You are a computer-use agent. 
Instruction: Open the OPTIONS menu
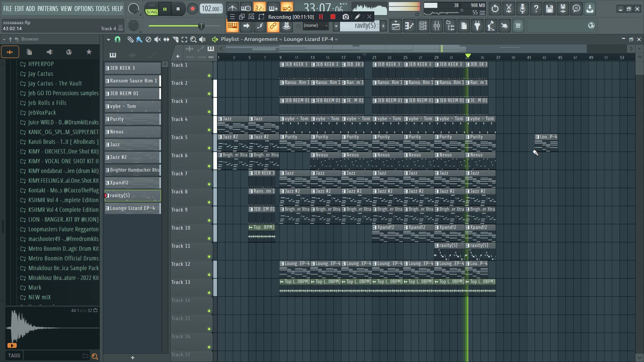coord(84,9)
